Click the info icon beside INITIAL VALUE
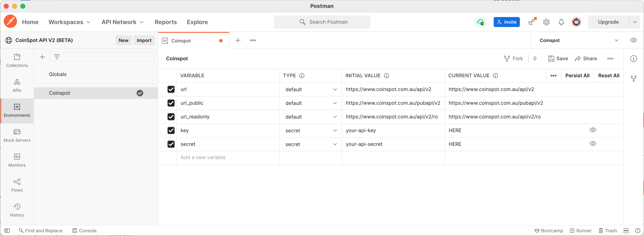This screenshot has height=236, width=644. tap(387, 76)
